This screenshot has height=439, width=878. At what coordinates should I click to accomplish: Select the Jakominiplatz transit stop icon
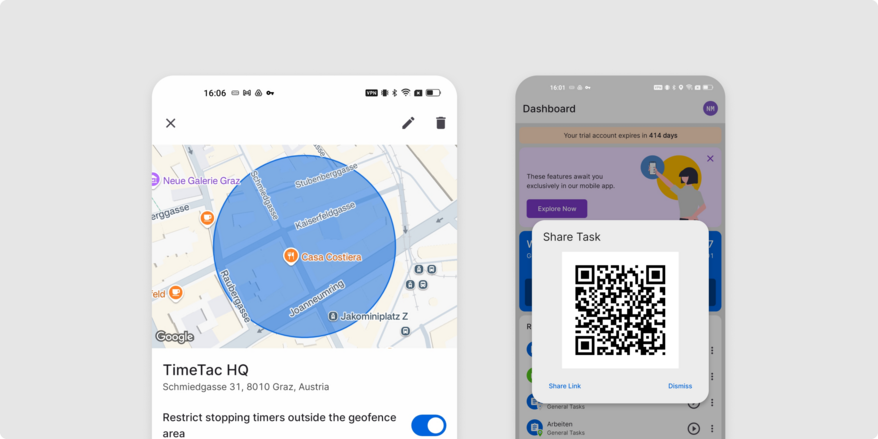[x=333, y=316]
